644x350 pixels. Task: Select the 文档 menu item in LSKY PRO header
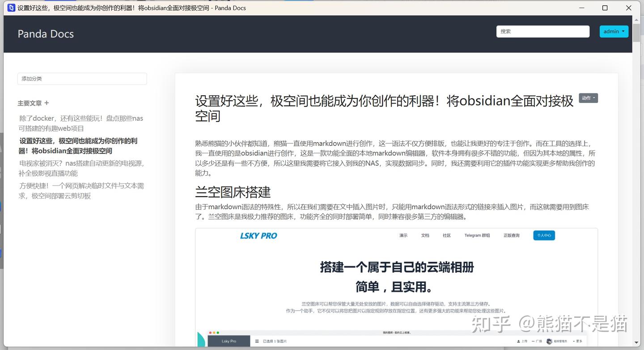tap(424, 235)
